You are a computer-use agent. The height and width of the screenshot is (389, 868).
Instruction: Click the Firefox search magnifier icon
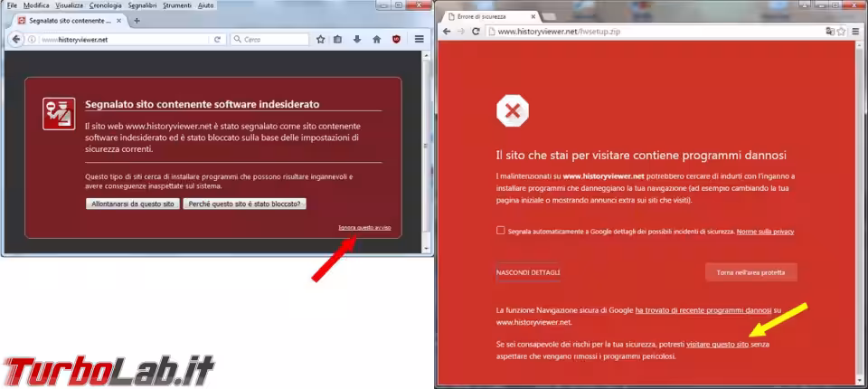pos(237,39)
